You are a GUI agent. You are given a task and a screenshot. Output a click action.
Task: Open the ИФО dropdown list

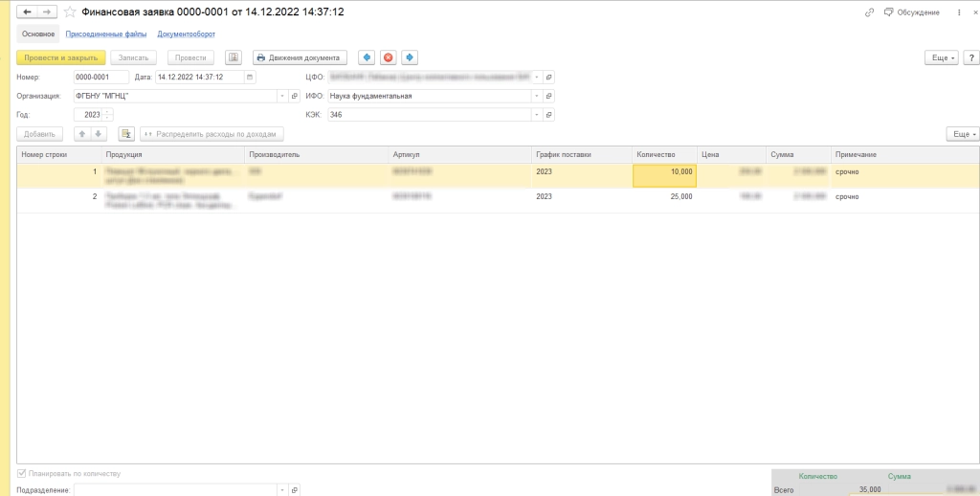coord(536,96)
